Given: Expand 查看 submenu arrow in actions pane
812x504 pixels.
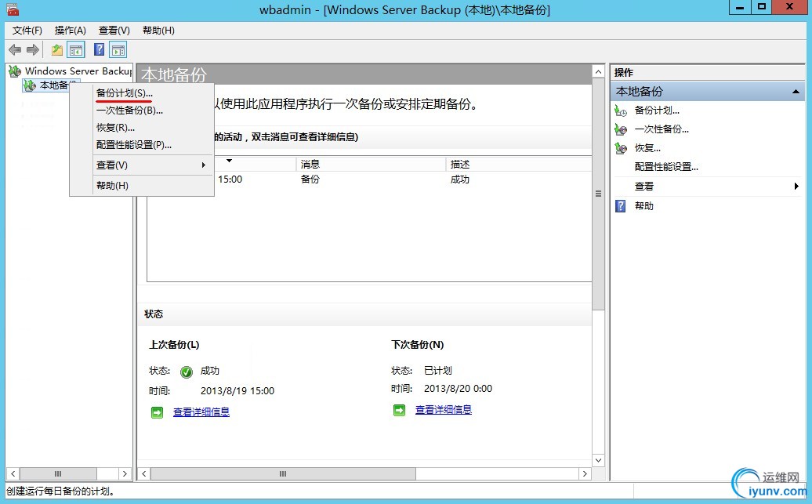Looking at the screenshot, I should pos(796,186).
